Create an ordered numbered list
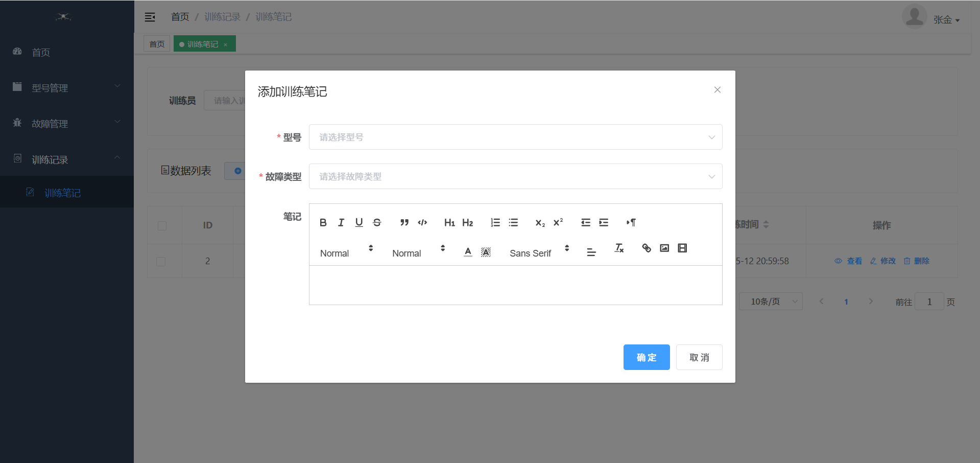The width and height of the screenshot is (980, 463). pyautogui.click(x=495, y=222)
